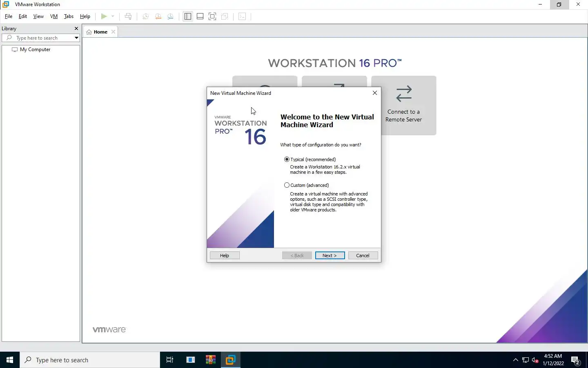588x368 pixels.
Task: Open the File menu
Action: click(9, 16)
